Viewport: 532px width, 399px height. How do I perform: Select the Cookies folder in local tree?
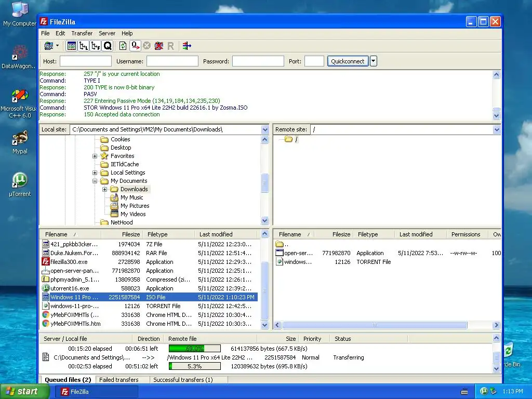click(120, 139)
